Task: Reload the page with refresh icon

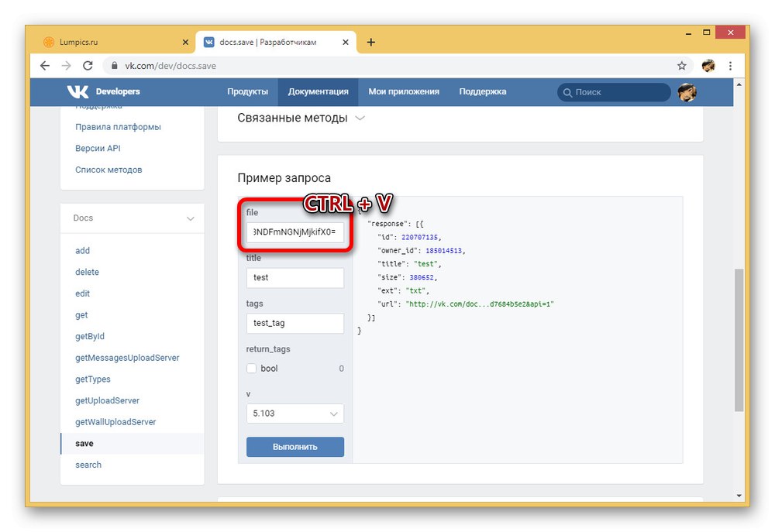Action: point(88,66)
